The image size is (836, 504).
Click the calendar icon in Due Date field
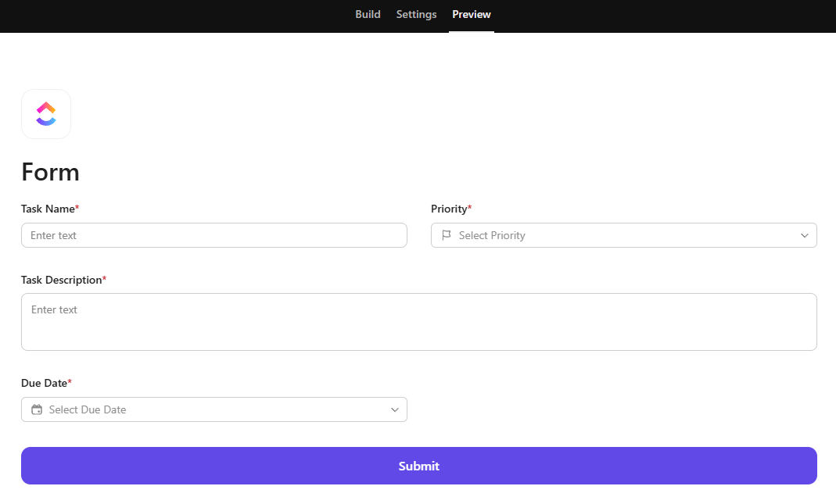click(37, 409)
